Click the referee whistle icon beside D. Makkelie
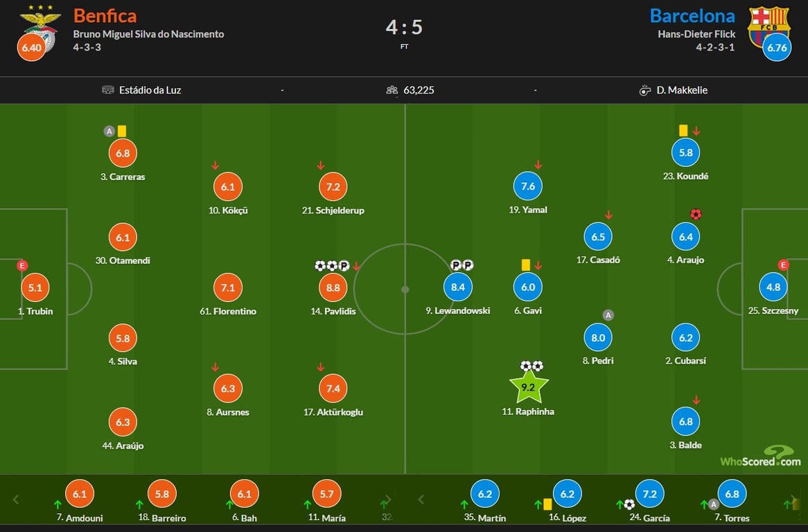This screenshot has height=532, width=808. point(645,90)
